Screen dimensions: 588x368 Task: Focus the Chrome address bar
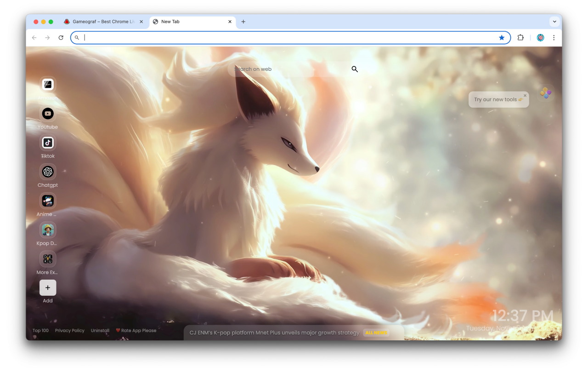(290, 38)
